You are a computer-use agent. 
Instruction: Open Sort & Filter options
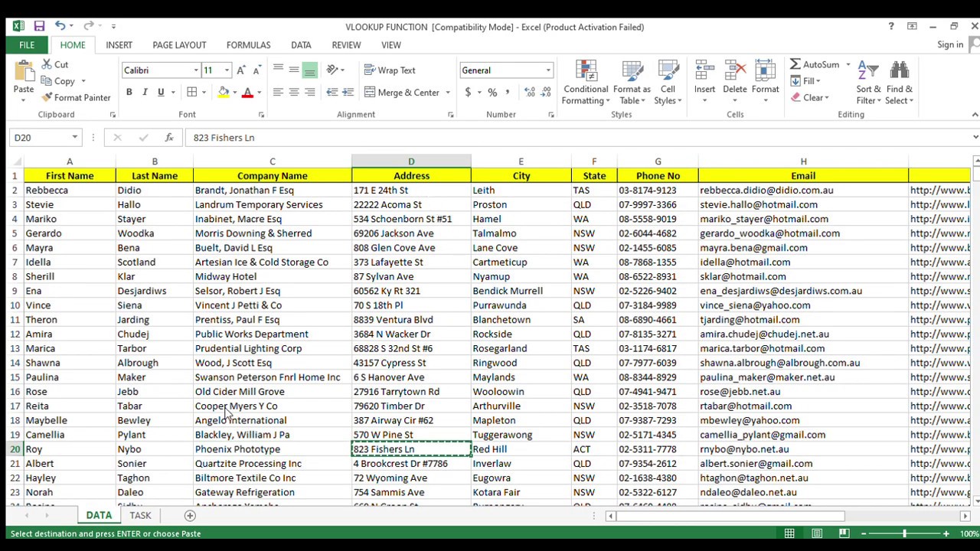point(869,83)
